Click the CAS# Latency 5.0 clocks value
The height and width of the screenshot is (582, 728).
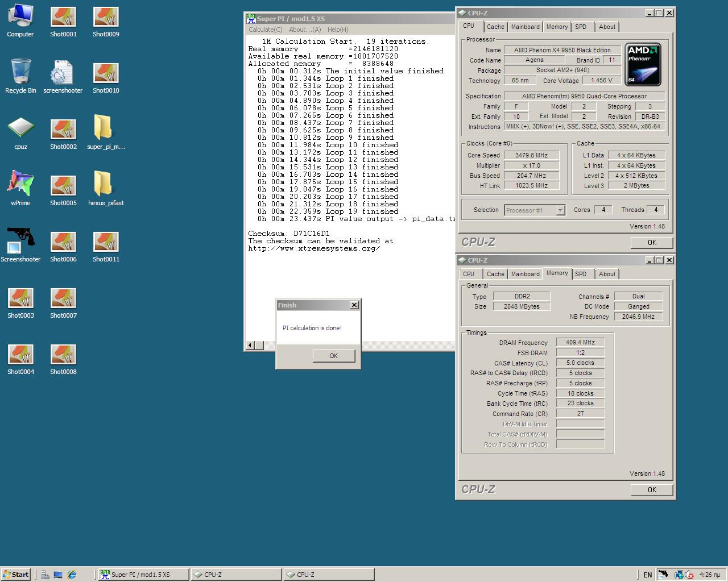580,363
